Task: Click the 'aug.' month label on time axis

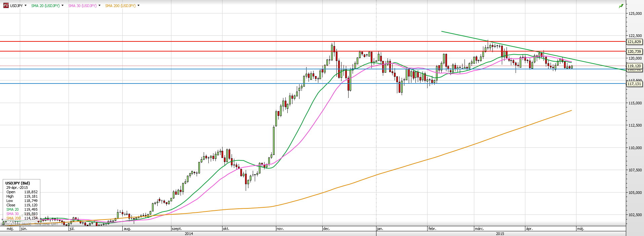Action: click(127, 229)
